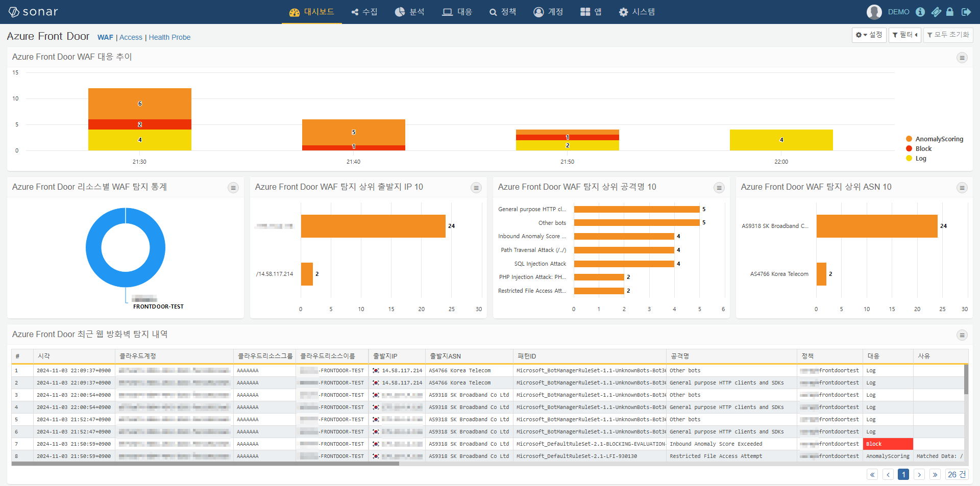Open the 설정 dropdown

(x=869, y=35)
